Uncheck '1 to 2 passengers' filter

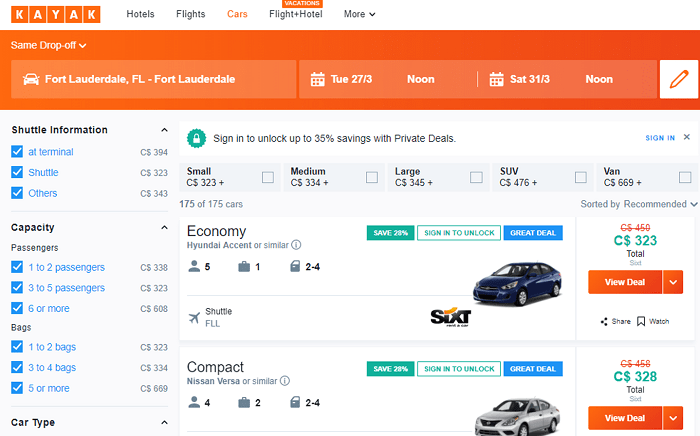click(x=17, y=267)
